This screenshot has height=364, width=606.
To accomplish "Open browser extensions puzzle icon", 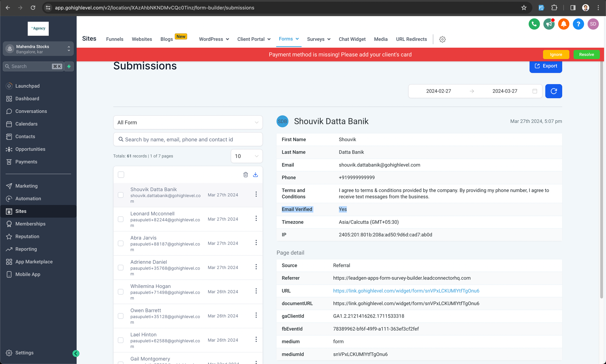I will (x=554, y=8).
